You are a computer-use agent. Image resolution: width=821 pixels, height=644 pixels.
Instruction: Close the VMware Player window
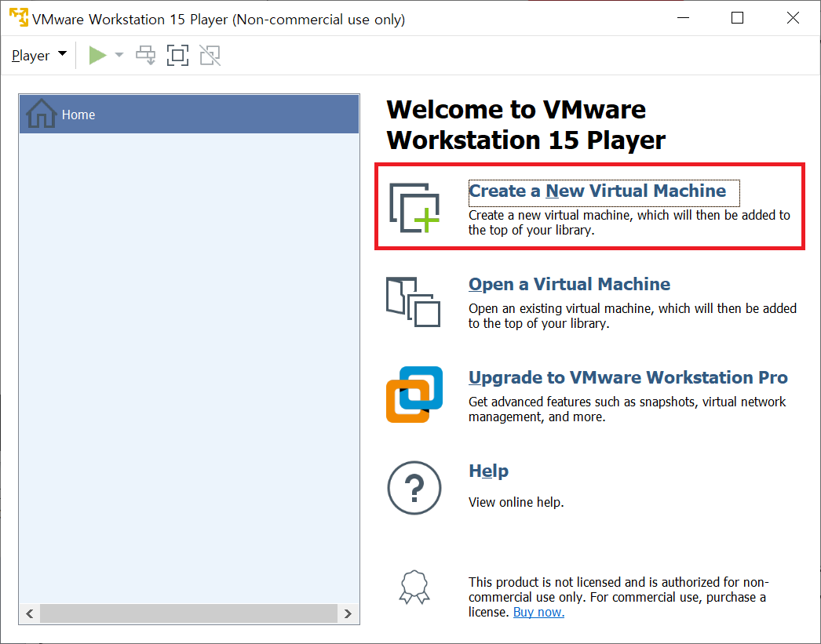793,18
